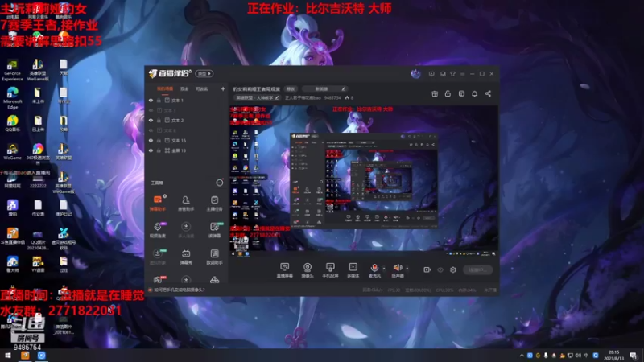Viewport: 644px width, 362px height.
Task: Open the virtual avatar download tool
Action: [158, 257]
